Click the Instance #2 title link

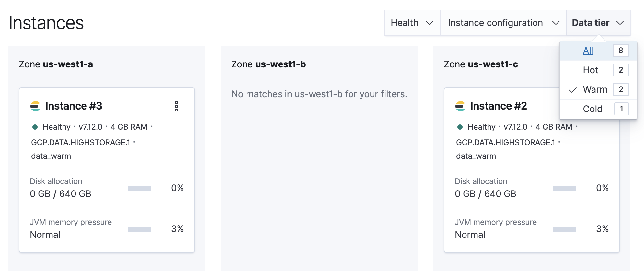[x=499, y=106]
